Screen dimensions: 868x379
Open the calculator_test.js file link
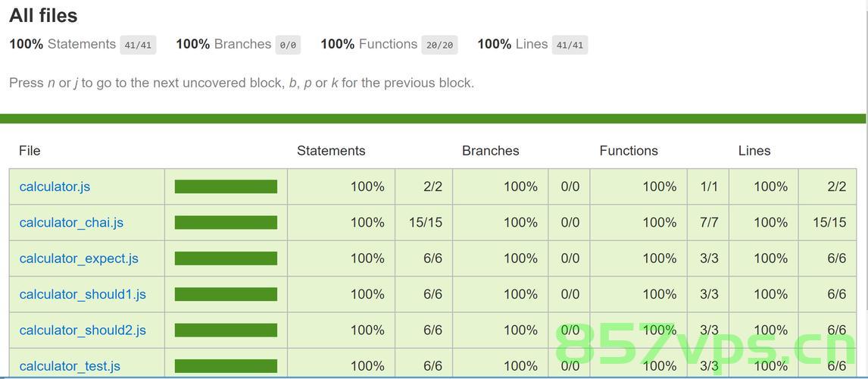tap(70, 366)
